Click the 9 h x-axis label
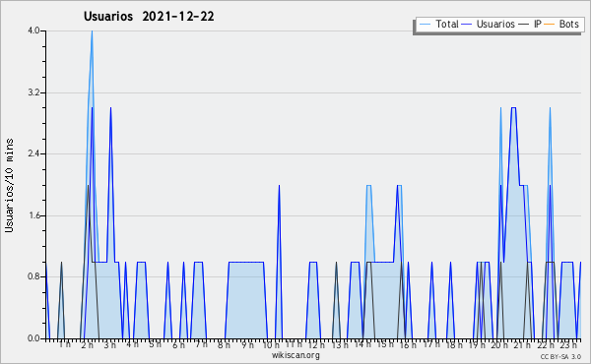591x364 pixels. pos(247,345)
